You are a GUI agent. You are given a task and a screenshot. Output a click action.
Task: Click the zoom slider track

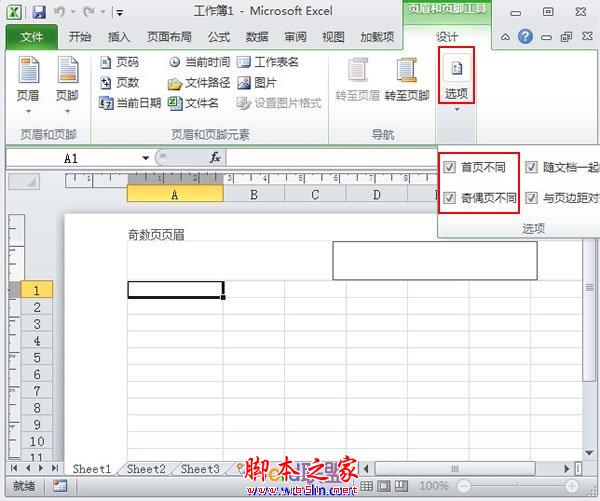pyautogui.click(x=518, y=486)
